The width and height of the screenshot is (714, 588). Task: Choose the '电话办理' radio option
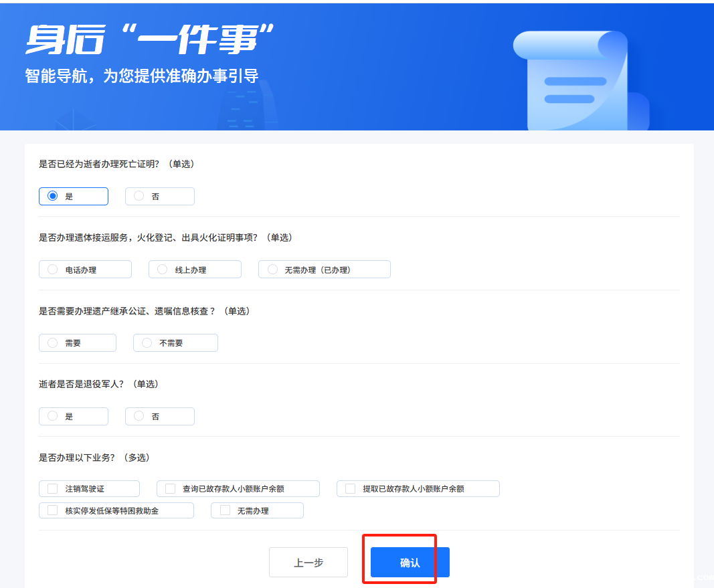[53, 270]
